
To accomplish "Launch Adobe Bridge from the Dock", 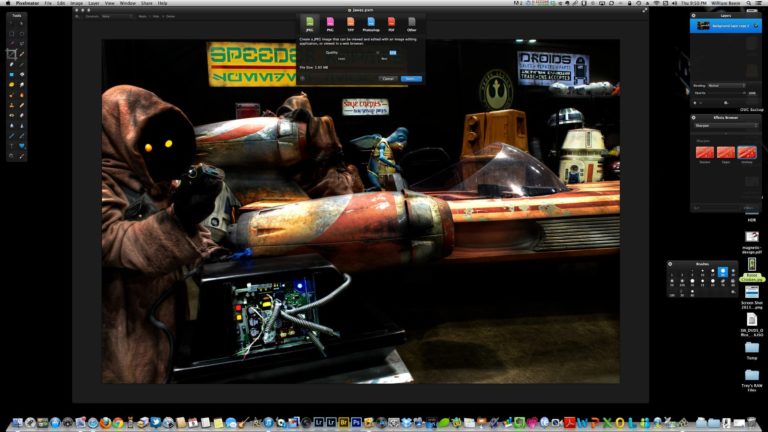I will [343, 422].
